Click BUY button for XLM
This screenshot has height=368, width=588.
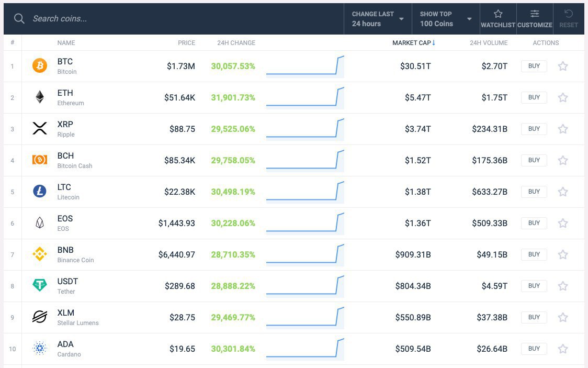pyautogui.click(x=534, y=317)
